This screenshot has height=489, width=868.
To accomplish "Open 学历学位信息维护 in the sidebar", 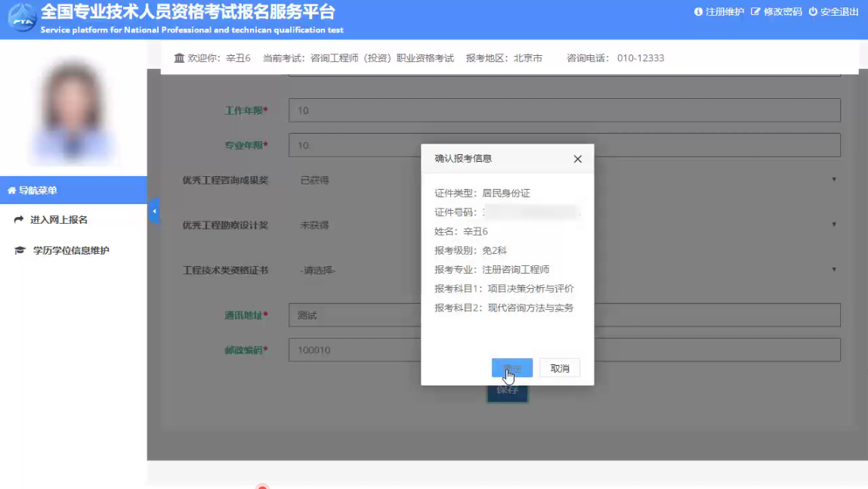I will coord(70,251).
